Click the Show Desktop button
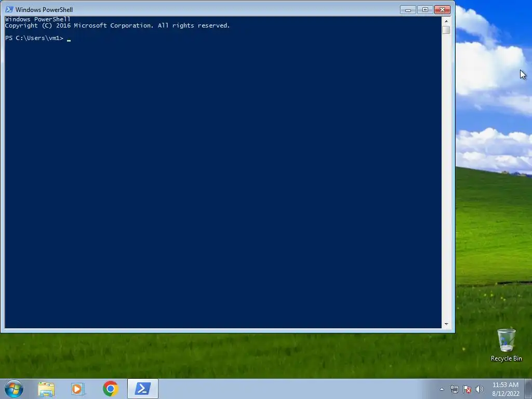Viewport: 532px width, 399px height. [528, 389]
